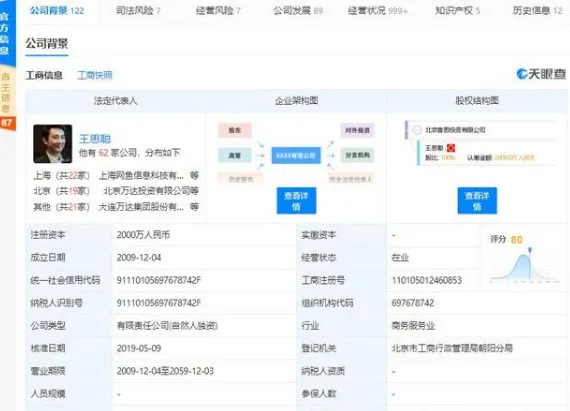Screen dimensions: 570x411
Task: Click the 股权结构图 column header
Action: (x=477, y=101)
